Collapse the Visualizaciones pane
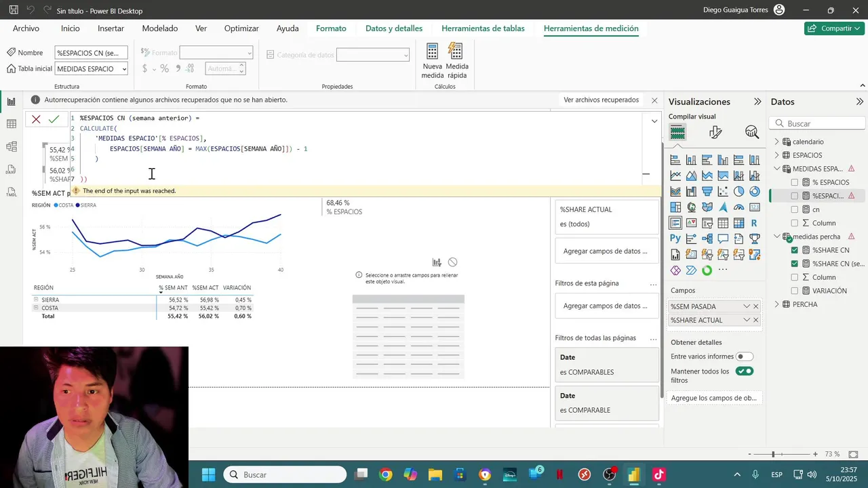Image resolution: width=868 pixels, height=488 pixels. pyautogui.click(x=757, y=102)
